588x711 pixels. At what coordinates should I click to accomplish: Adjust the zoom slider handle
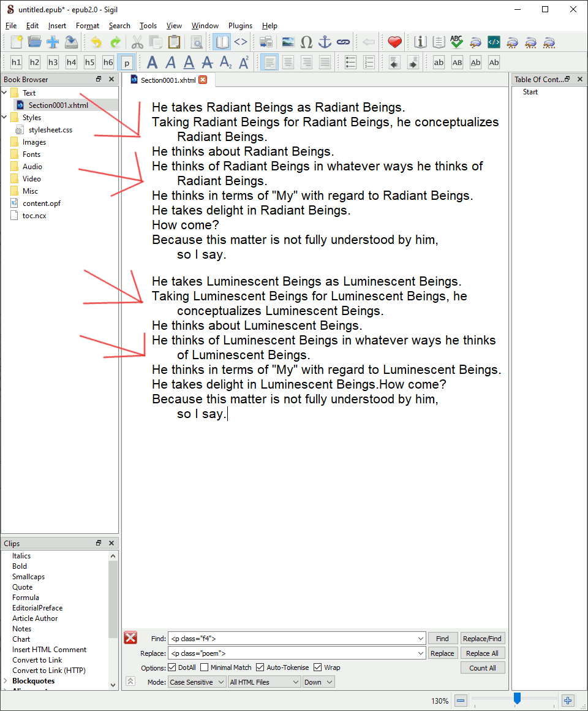(x=517, y=699)
